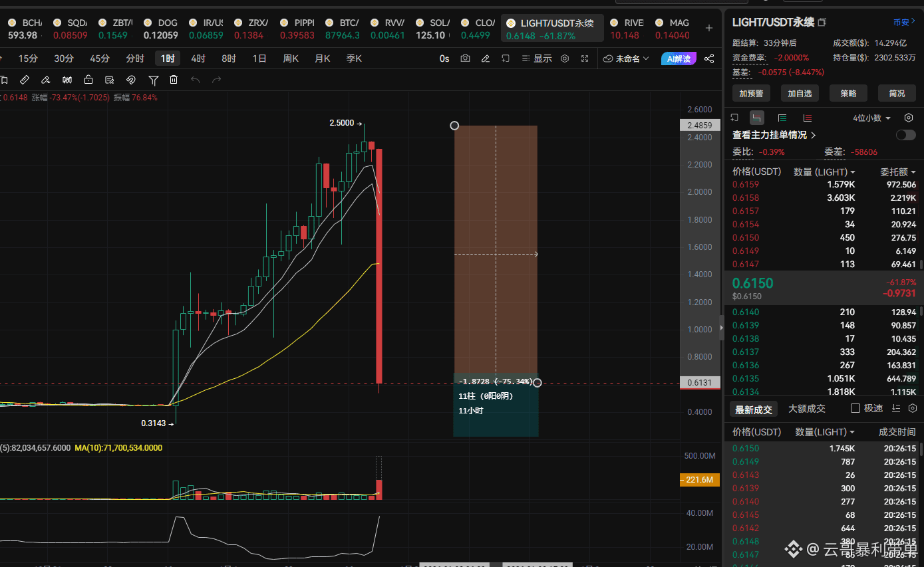
Task: Select the ruler measurement tool
Action: click(x=25, y=80)
